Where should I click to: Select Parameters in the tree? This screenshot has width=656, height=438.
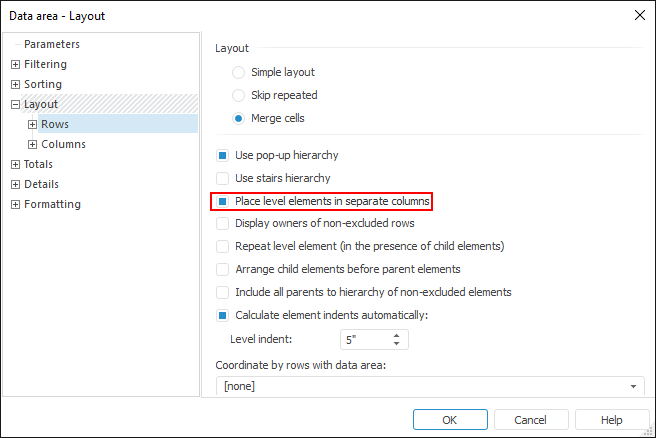tap(52, 44)
